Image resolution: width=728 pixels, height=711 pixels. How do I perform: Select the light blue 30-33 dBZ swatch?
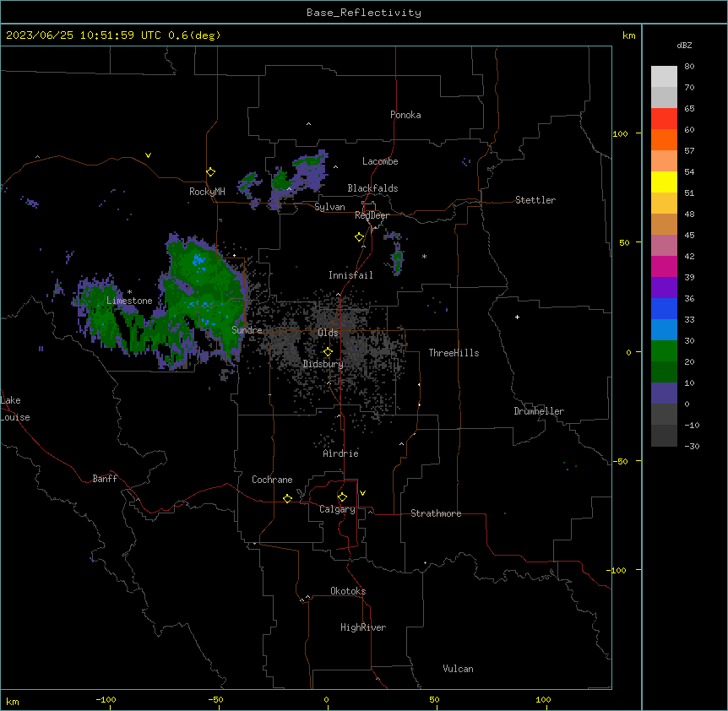click(664, 330)
